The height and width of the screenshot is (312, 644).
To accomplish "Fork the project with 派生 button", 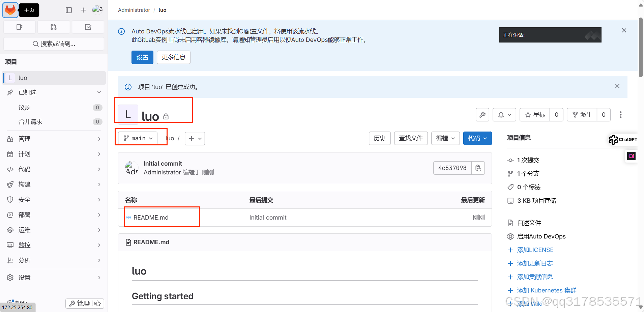I will tap(582, 115).
